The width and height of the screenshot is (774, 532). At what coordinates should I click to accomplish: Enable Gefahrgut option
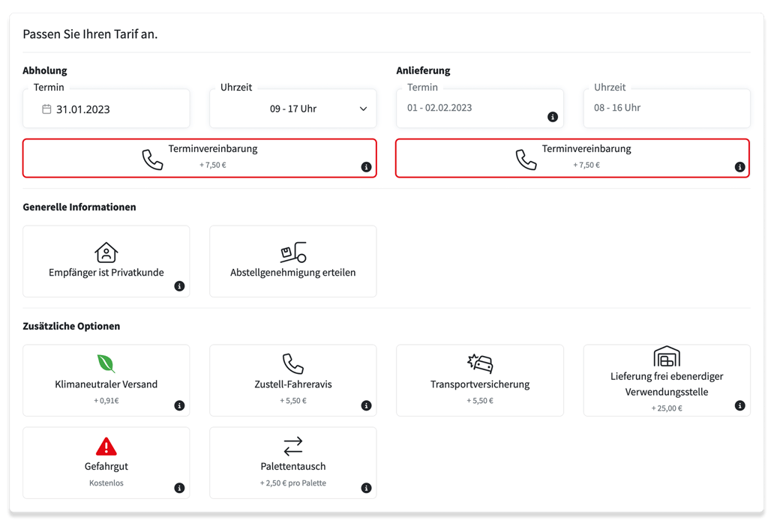(x=106, y=462)
